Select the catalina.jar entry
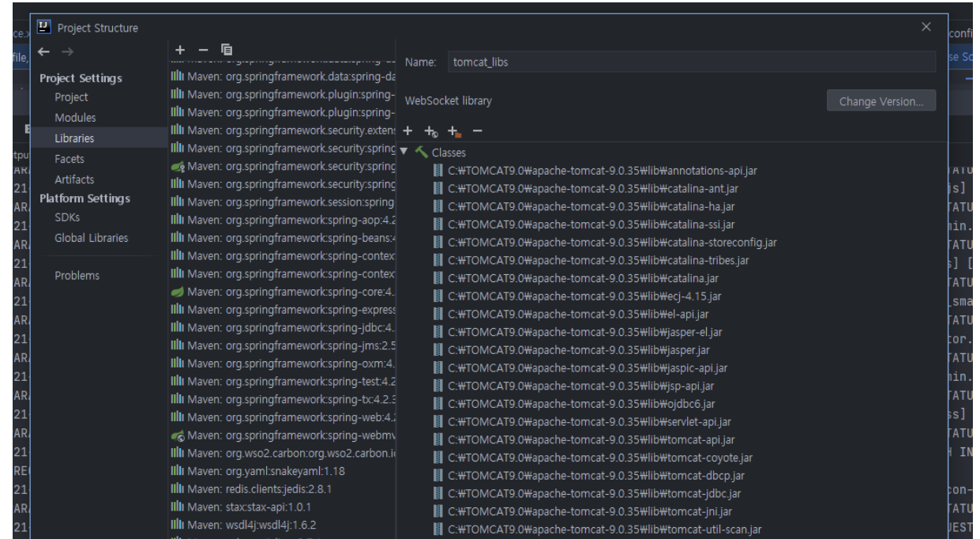Screen dimensions: 980x539 coord(583,278)
